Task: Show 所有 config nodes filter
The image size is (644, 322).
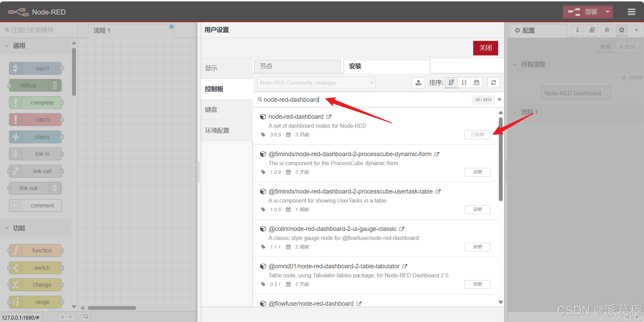Action: click(606, 47)
